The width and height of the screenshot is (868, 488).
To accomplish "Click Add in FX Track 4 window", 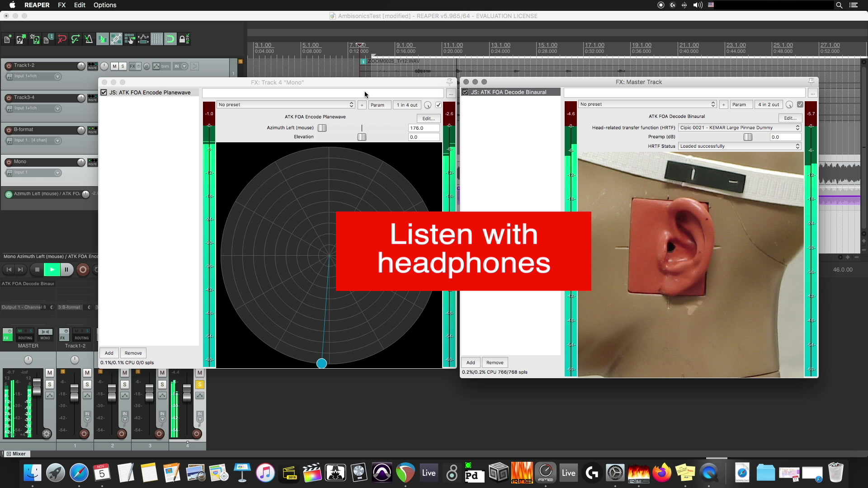I will click(109, 353).
